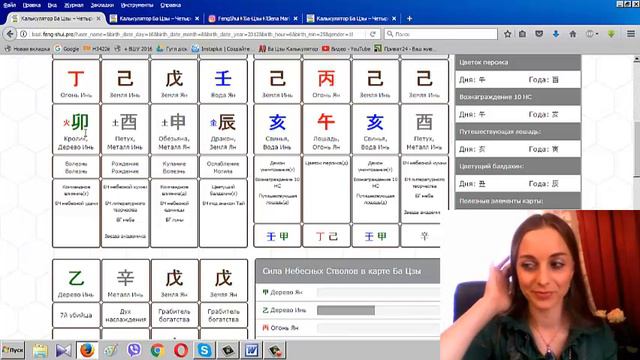640x360 pixels.
Task: Click the Огонь Ян strength bar
Action: [378, 328]
